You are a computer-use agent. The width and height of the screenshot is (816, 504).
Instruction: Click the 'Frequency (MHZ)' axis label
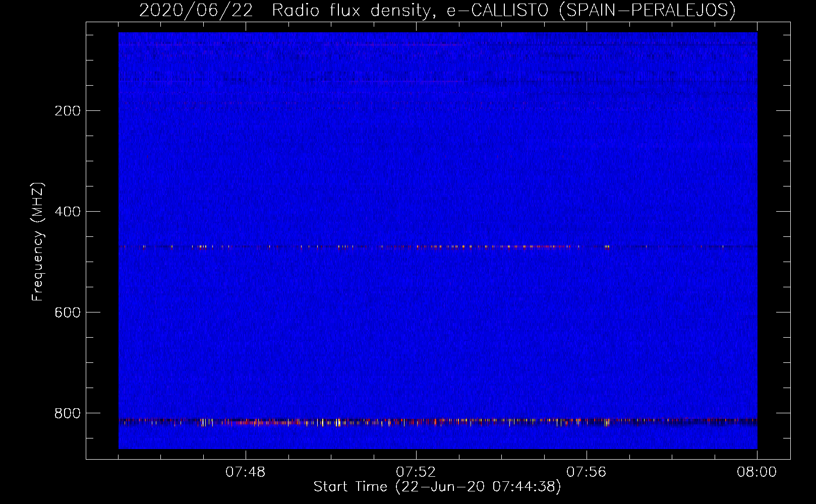point(38,242)
